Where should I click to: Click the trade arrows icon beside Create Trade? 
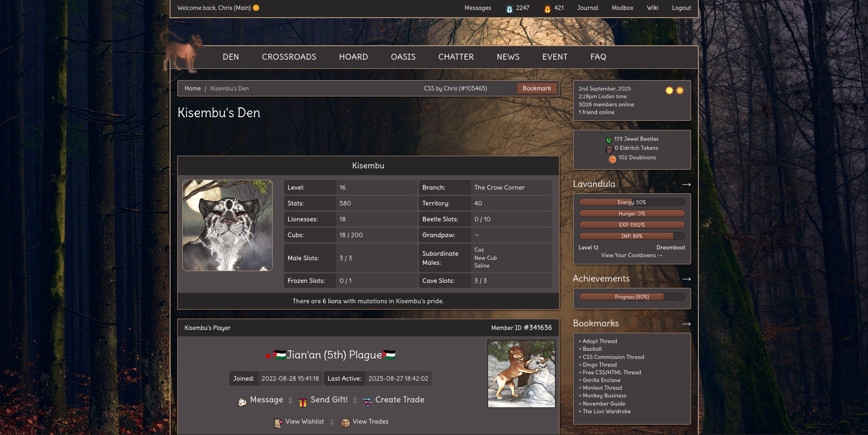click(367, 401)
